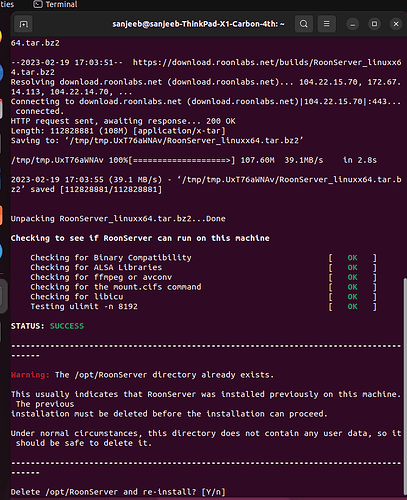Screen dimensions: 407x500
Task: Maximize the terminal window
Action: [374, 24]
